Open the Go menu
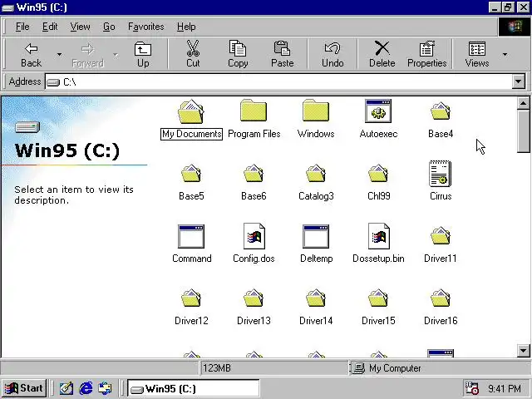 (109, 27)
